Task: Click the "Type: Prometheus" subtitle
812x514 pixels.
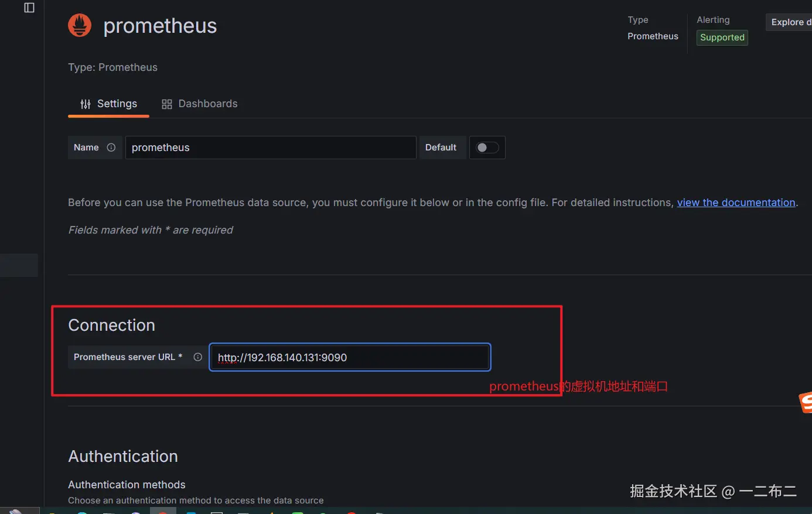Action: coord(112,67)
